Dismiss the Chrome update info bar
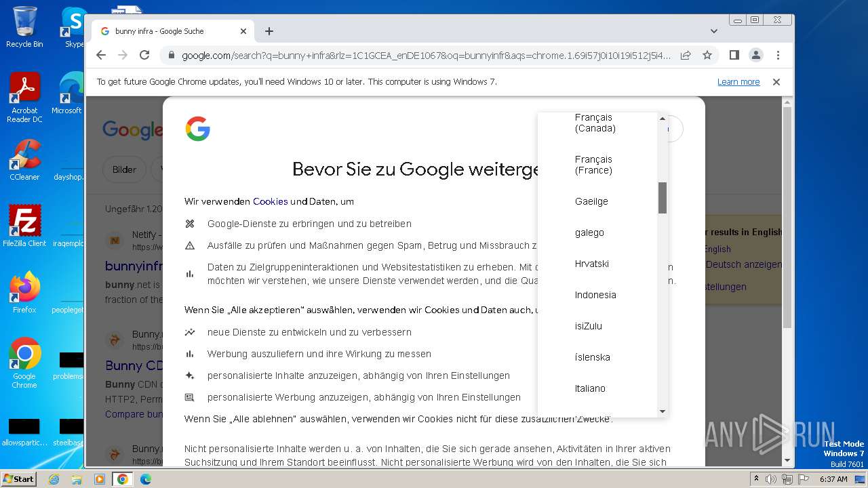This screenshot has width=868, height=488. tap(776, 82)
